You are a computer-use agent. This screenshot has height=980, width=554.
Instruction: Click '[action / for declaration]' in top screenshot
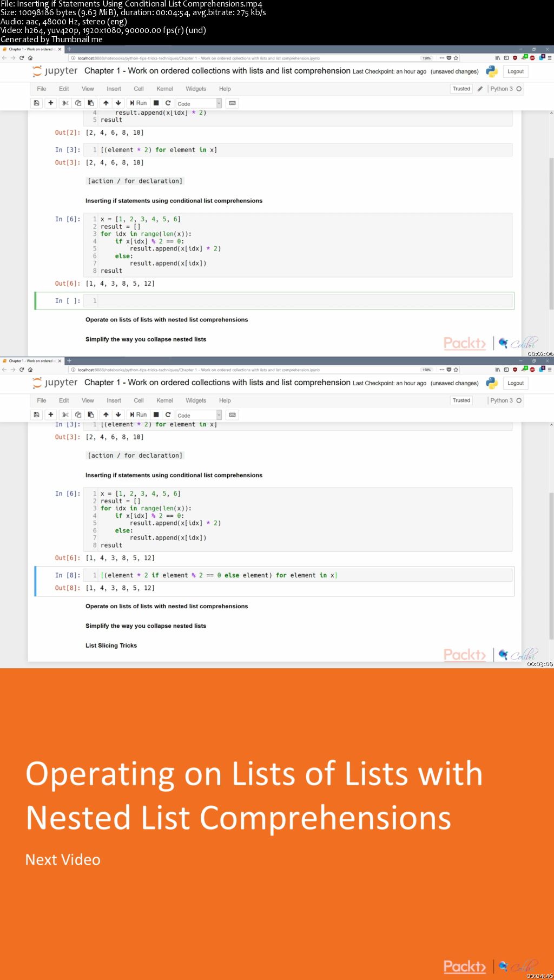coord(135,181)
